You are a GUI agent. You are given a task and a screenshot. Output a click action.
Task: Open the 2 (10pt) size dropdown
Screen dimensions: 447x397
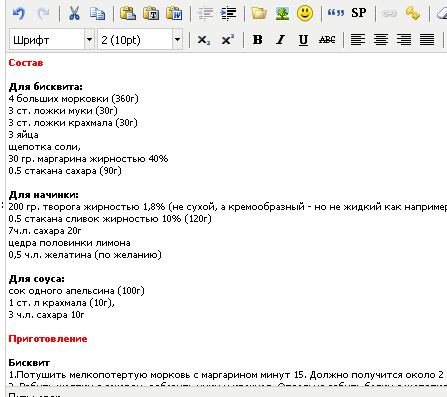(140, 40)
